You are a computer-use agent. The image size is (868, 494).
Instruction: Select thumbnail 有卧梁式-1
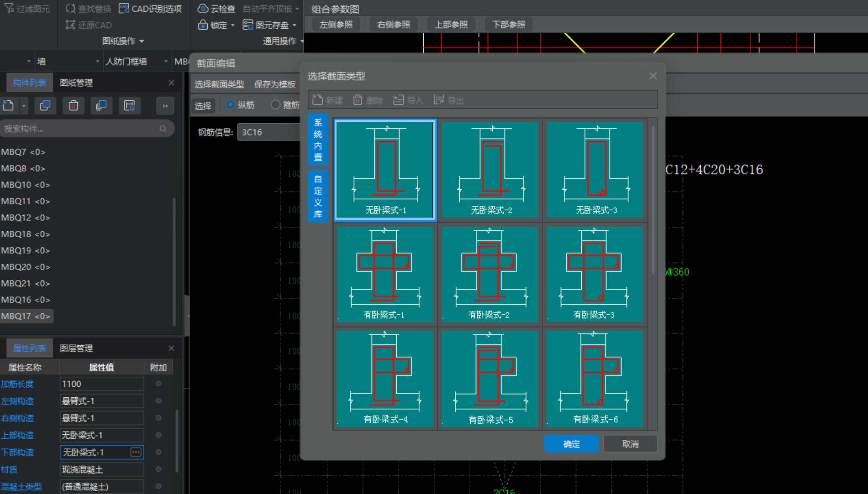385,274
